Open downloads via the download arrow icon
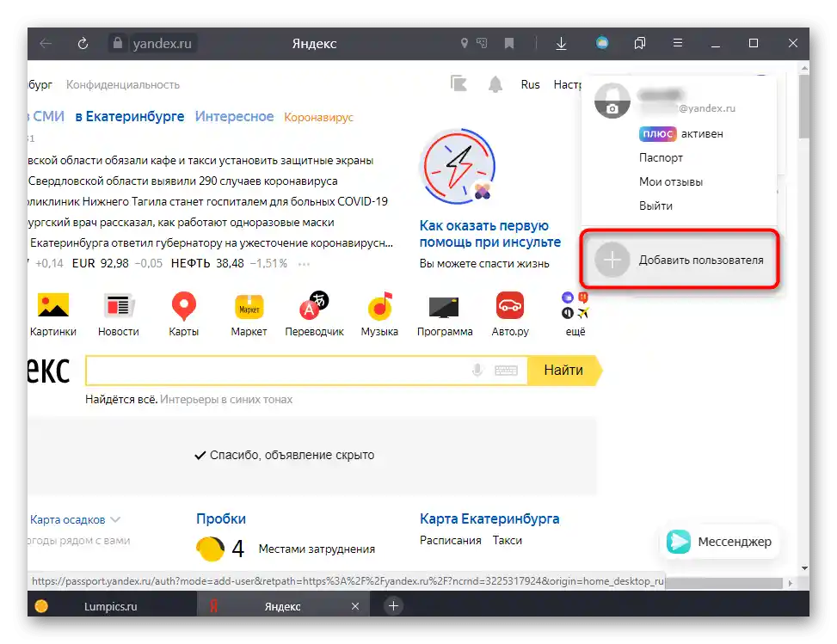Viewport: 837px width, 644px height. [x=561, y=44]
